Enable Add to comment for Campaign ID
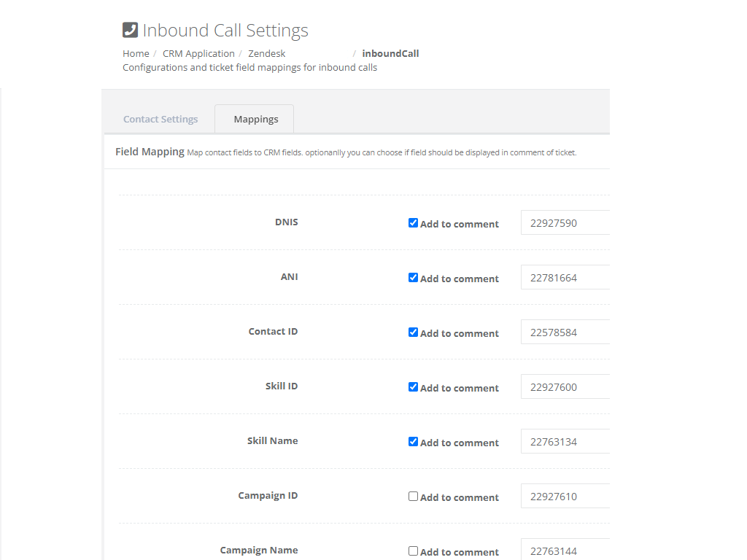This screenshot has width=747, height=560. (413, 497)
